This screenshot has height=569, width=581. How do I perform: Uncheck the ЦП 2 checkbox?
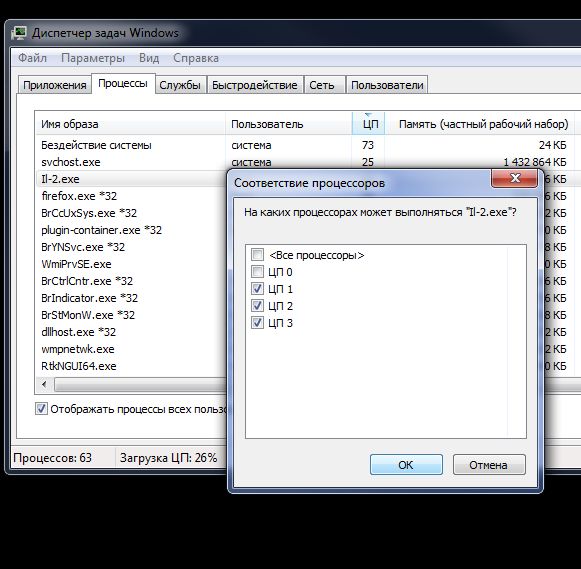click(258, 306)
